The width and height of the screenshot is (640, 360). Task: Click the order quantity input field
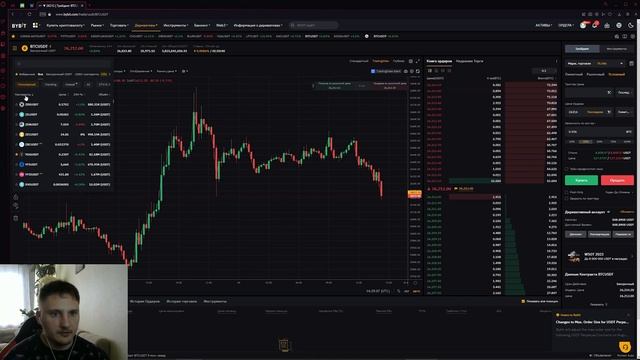click(599, 132)
